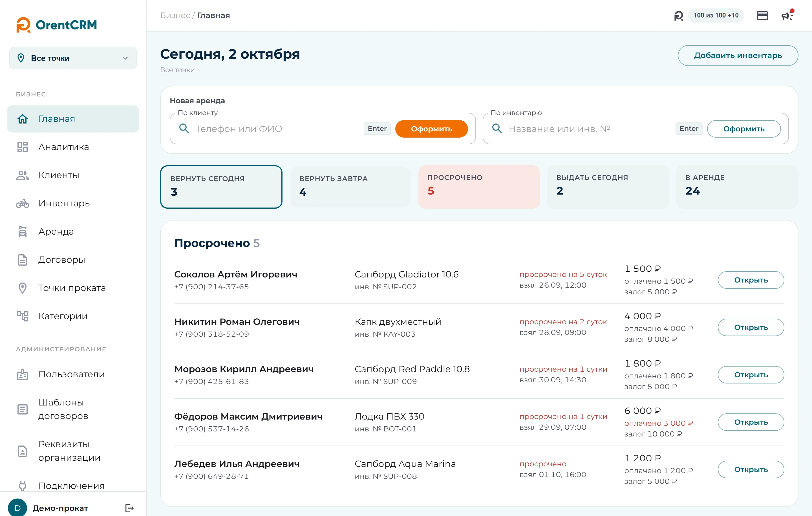The width and height of the screenshot is (812, 516).
Task: Click orange Оформить button by client
Action: coord(431,129)
